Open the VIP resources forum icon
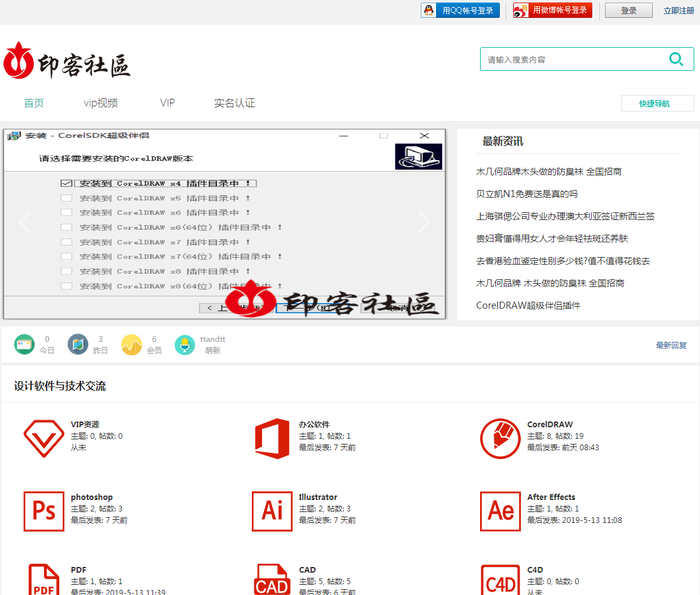This screenshot has height=595, width=700. (44, 439)
